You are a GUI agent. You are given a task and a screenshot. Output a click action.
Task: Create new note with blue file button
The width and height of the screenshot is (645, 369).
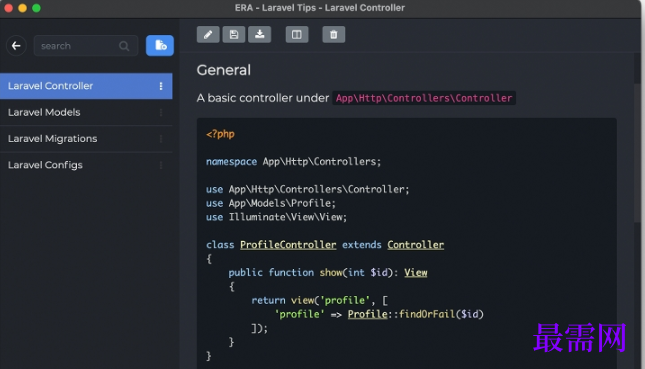pos(160,45)
